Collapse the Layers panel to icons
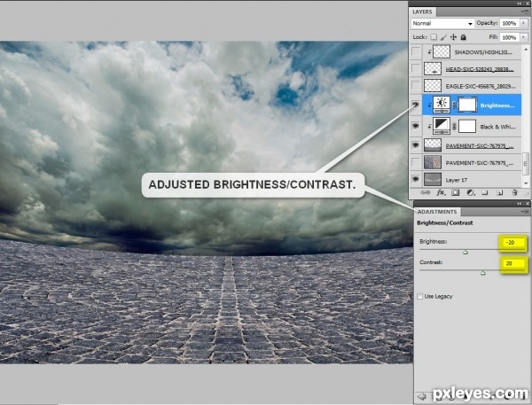Viewport: 532px width, 405px height. (x=520, y=3)
